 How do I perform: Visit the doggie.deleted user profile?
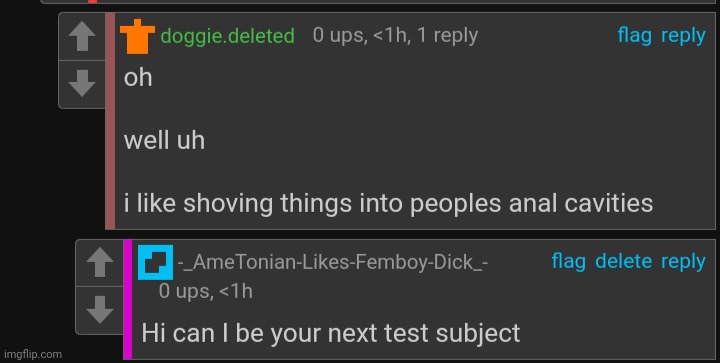227,36
